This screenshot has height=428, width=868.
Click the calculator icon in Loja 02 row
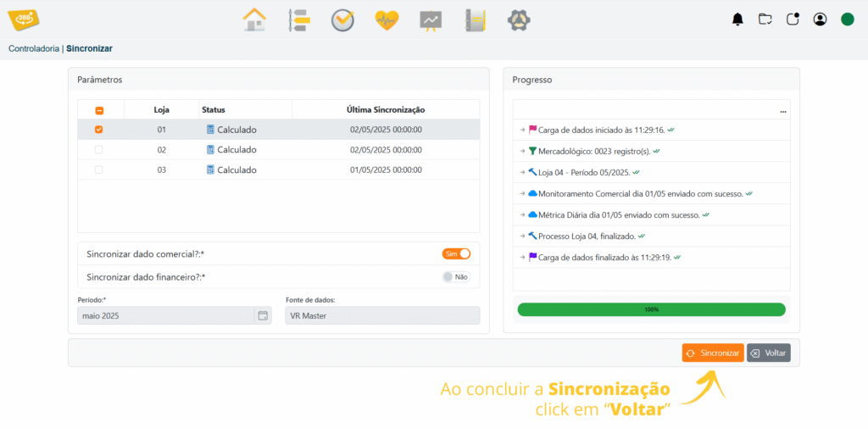click(x=210, y=149)
